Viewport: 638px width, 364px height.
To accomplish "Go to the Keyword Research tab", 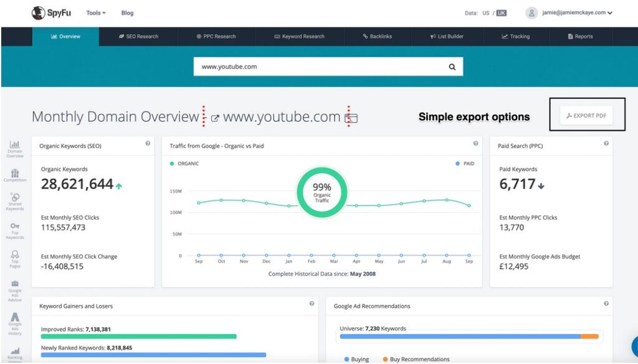I will (300, 37).
